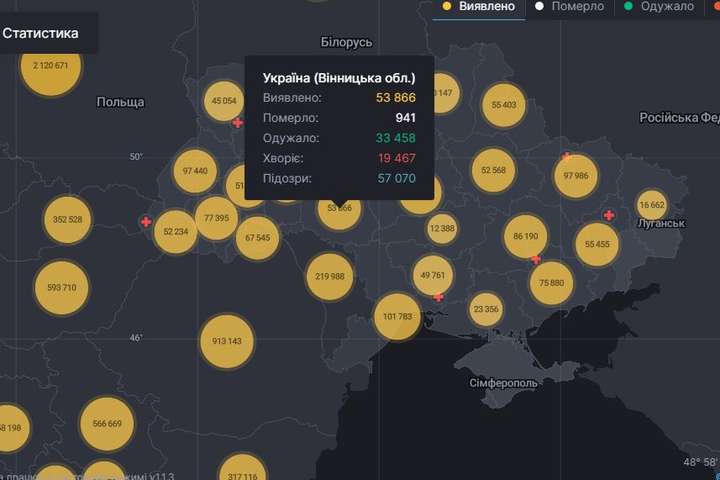Click the Сімферополь map label
This screenshot has height=480, width=720.
504,383
